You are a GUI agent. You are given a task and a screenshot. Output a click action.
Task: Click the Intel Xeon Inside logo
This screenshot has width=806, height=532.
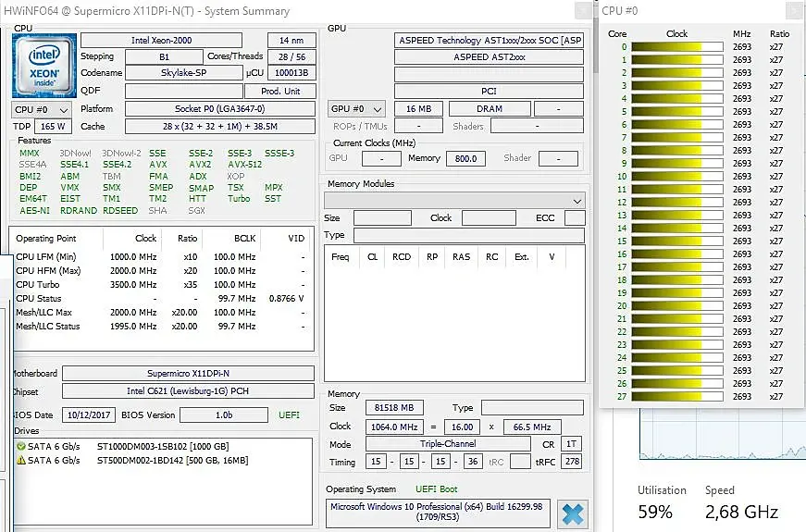44,66
